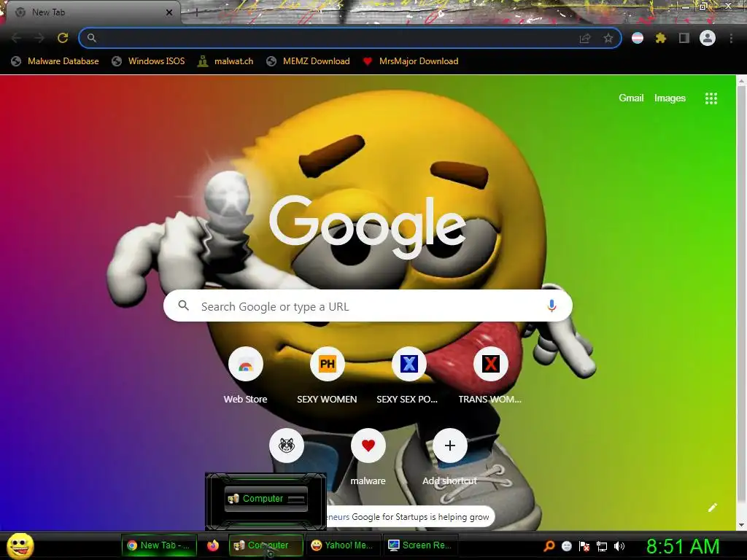This screenshot has height=560, width=747.
Task: Open the Extensions puzzle piece menu
Action: [x=661, y=38]
